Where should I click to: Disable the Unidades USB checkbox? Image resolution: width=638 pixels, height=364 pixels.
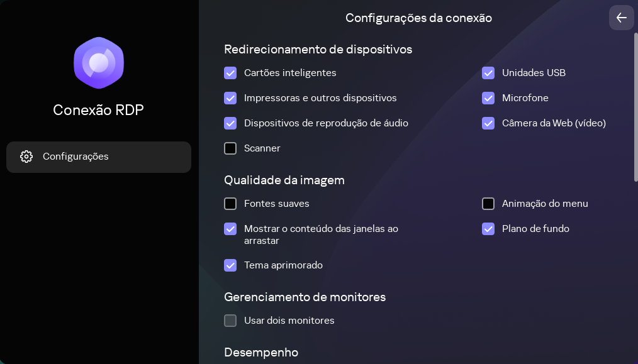(488, 73)
